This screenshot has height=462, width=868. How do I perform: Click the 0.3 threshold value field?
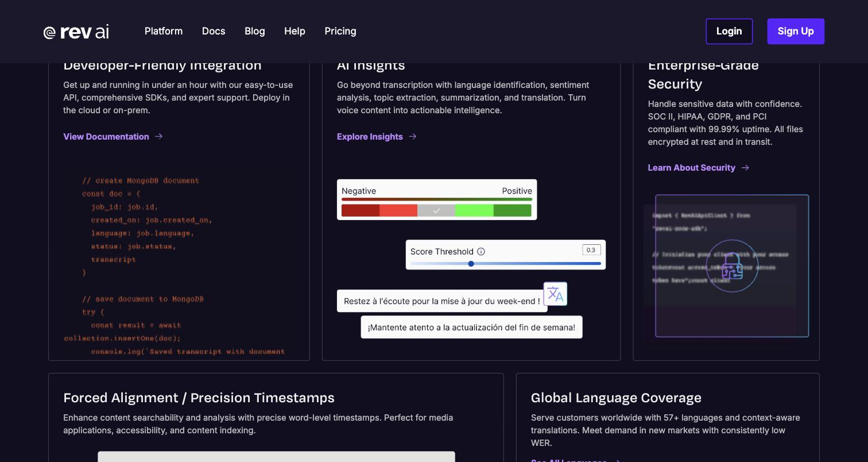591,250
